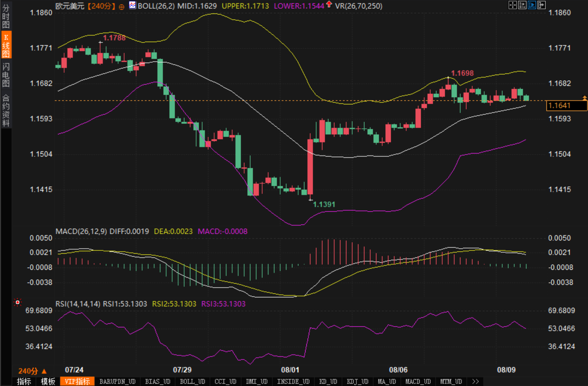Screen dimensions: 588x386
Task: Switch to 分时图 sidebar tab
Action: tap(6, 16)
